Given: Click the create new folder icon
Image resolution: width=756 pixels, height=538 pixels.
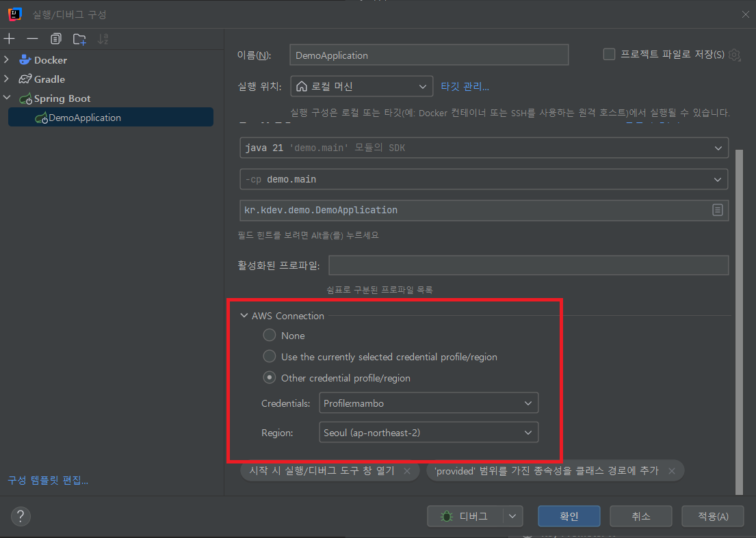Looking at the screenshot, I should pos(80,38).
